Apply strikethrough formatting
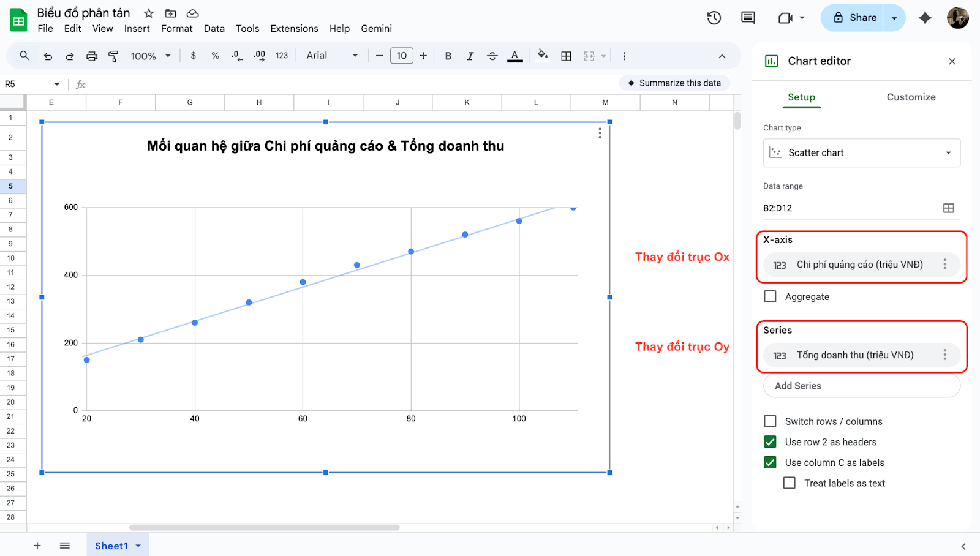The width and height of the screenshot is (980, 556). click(x=492, y=56)
